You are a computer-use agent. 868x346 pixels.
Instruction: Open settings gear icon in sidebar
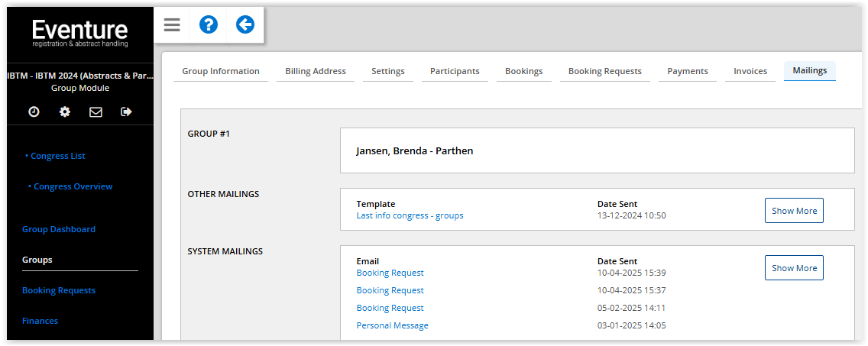pyautogui.click(x=65, y=112)
